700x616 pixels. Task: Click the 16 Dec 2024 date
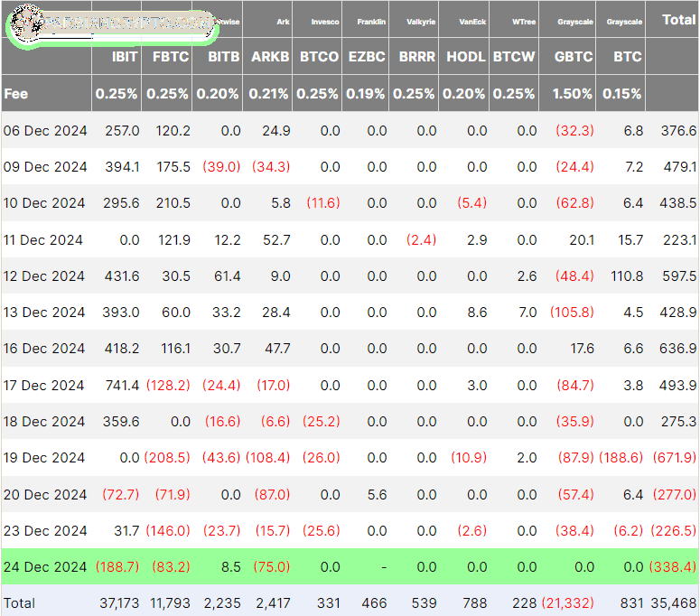44,349
